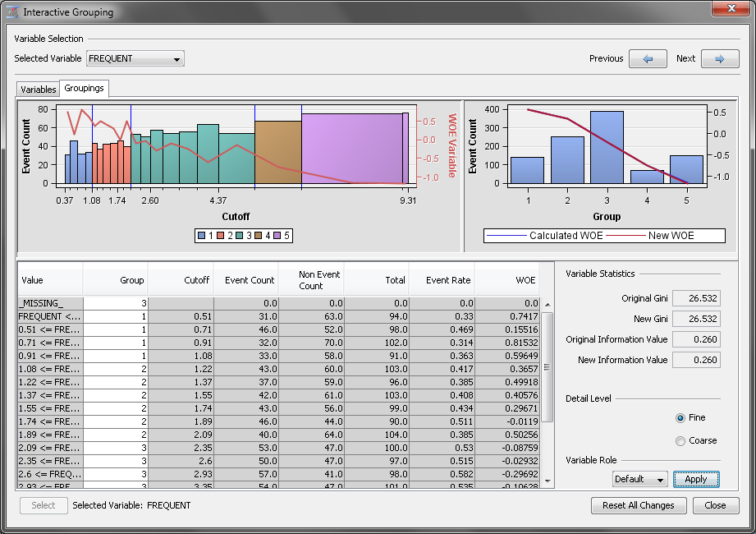Viewport: 756px width, 534px height.
Task: Click the Interactive Grouping title bar icon
Action: coord(12,12)
